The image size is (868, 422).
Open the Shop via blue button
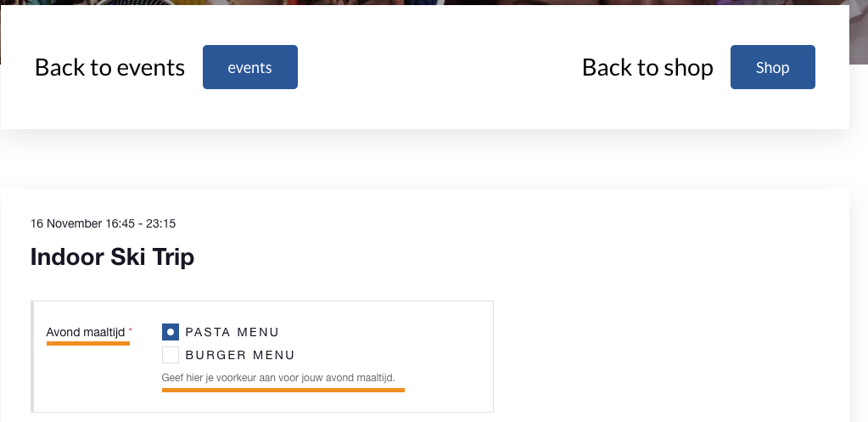pyautogui.click(x=772, y=67)
